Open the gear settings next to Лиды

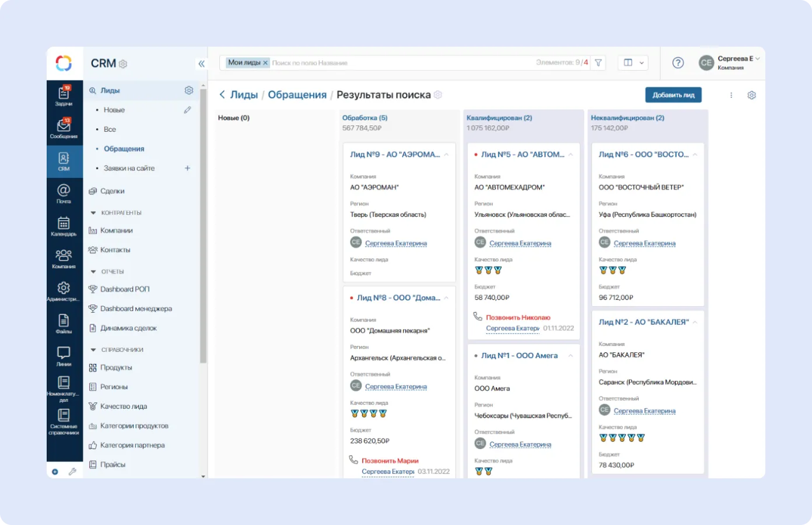(x=188, y=90)
